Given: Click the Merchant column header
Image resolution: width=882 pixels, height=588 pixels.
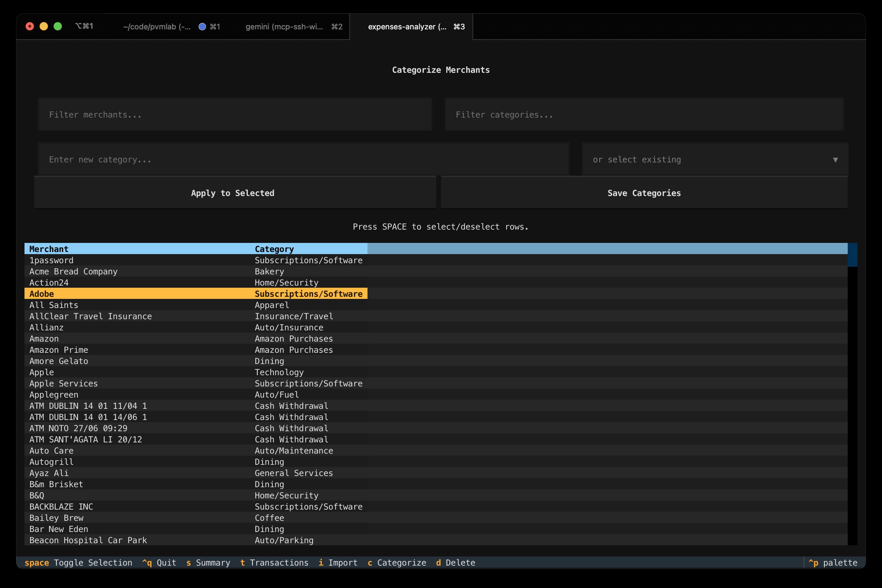Looking at the screenshot, I should coord(49,248).
